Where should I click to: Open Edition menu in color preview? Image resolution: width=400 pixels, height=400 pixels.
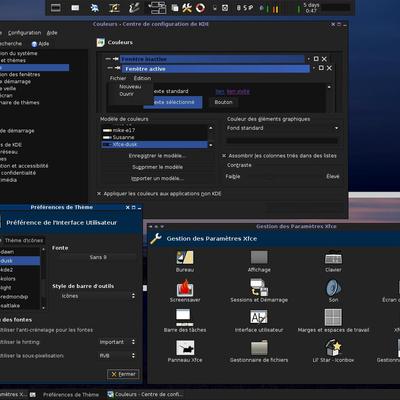pyautogui.click(x=142, y=78)
